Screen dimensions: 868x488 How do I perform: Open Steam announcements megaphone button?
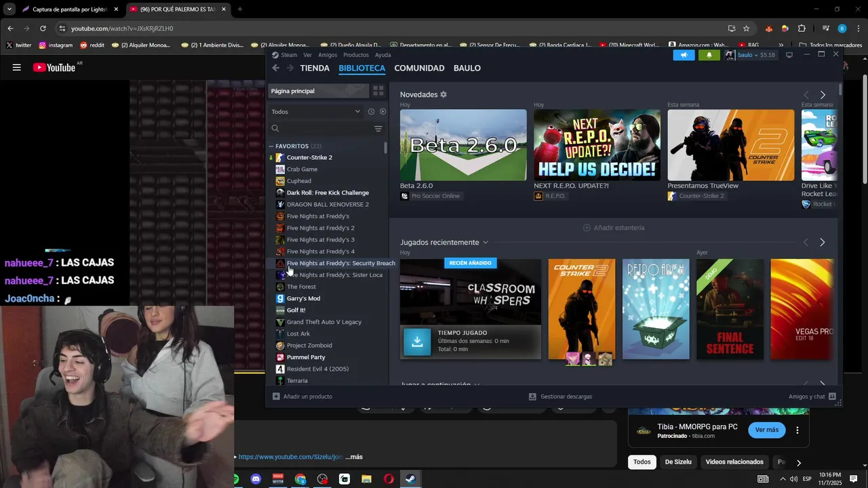click(684, 55)
